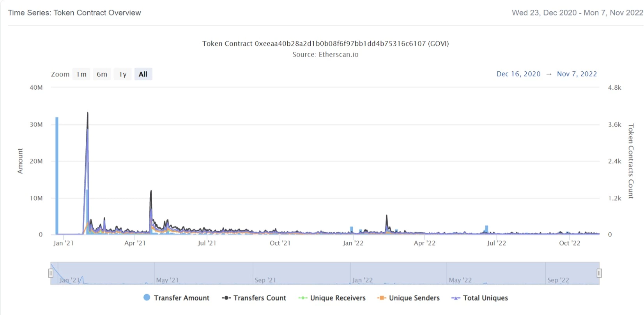Toggle the Unique Senders legend series
Viewport: 644px width, 315px height.
point(409,298)
